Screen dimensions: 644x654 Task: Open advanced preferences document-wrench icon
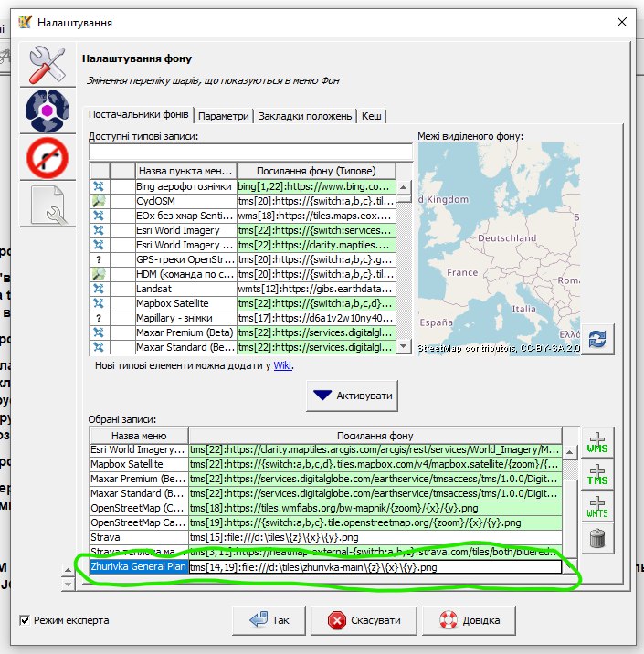[x=48, y=205]
